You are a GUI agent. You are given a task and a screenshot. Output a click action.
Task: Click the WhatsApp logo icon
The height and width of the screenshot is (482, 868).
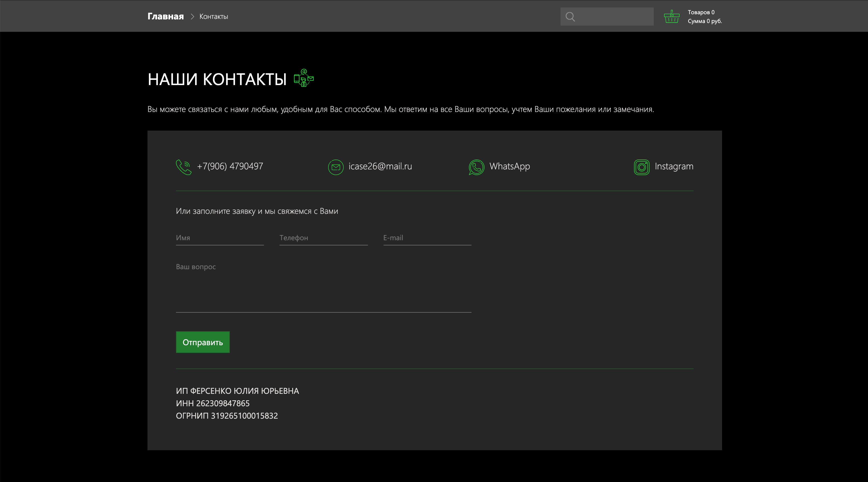[476, 167]
